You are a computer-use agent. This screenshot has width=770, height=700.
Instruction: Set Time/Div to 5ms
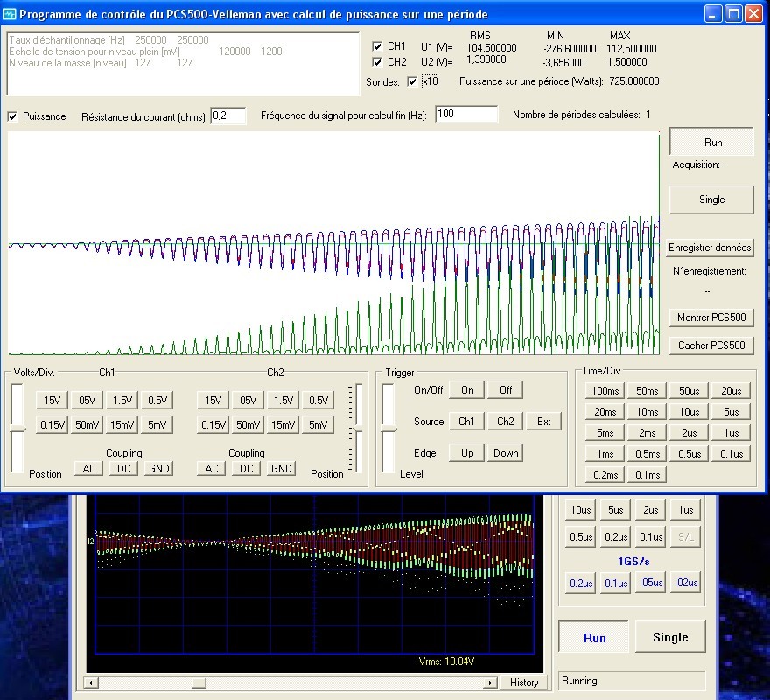click(605, 433)
